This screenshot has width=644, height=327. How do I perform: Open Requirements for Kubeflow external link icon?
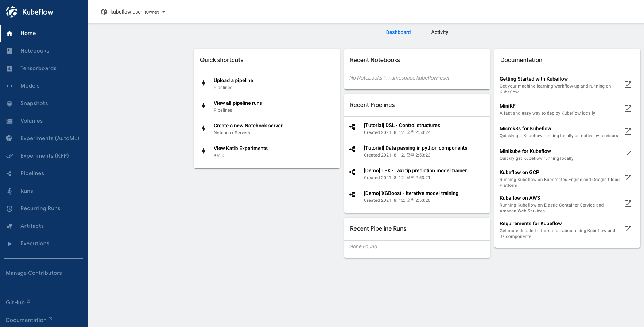[628, 229]
